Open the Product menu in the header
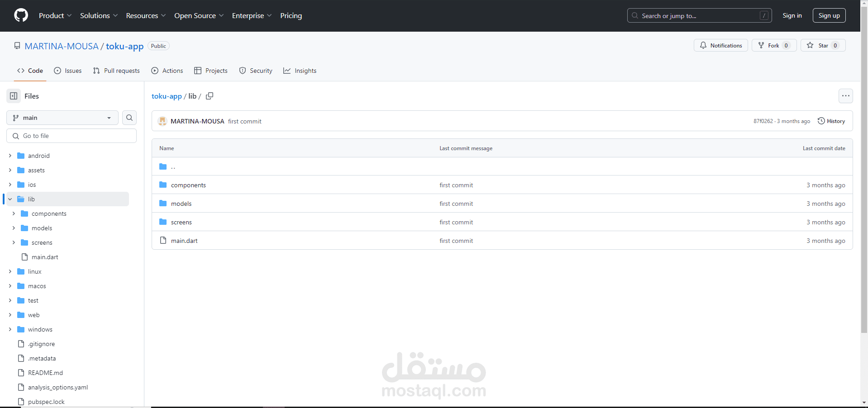 [55, 15]
